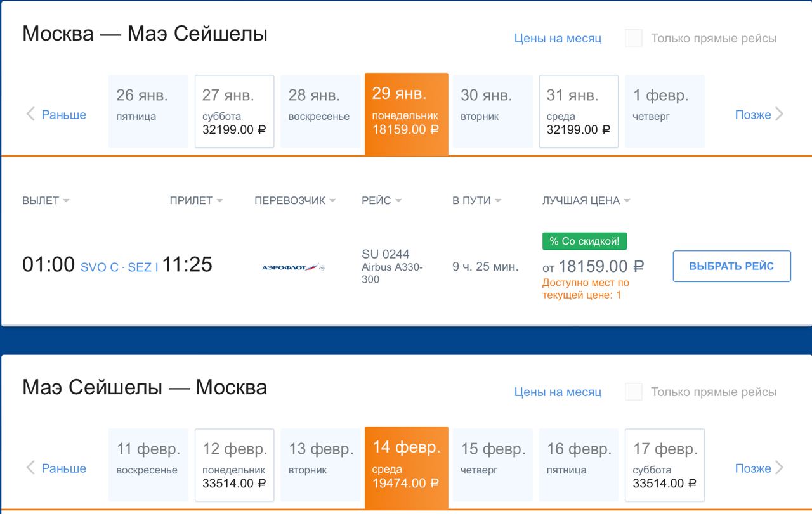
Task: Click the Aeroflot carrier logo
Action: tap(292, 267)
